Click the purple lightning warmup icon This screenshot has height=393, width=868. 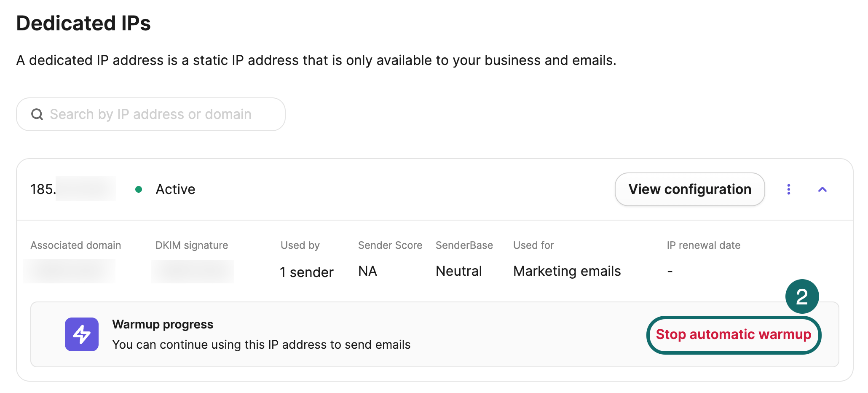coord(82,334)
